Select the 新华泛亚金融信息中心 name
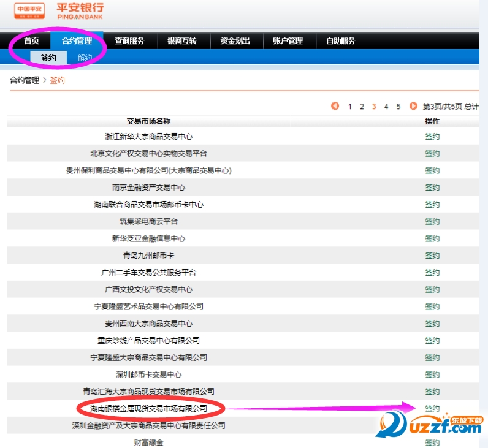 click(x=148, y=238)
